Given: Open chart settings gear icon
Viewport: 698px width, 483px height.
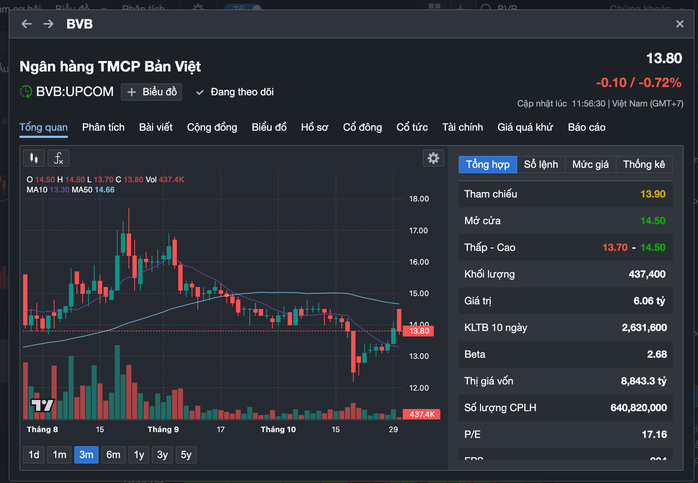Looking at the screenshot, I should point(433,158).
